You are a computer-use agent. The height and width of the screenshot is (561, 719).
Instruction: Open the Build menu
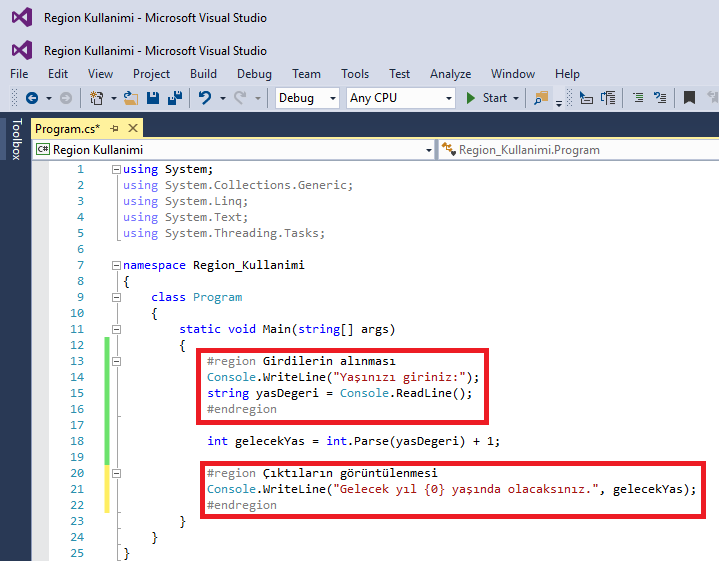click(x=204, y=74)
